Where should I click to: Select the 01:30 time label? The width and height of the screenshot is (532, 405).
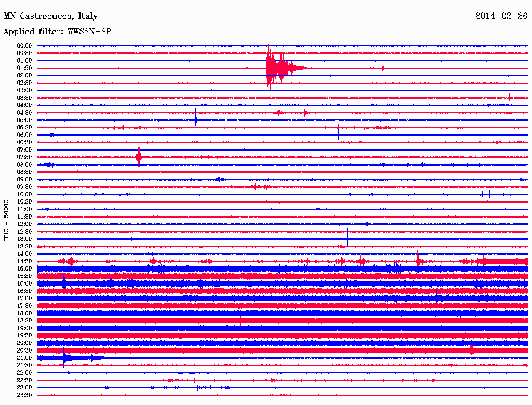pos(24,68)
